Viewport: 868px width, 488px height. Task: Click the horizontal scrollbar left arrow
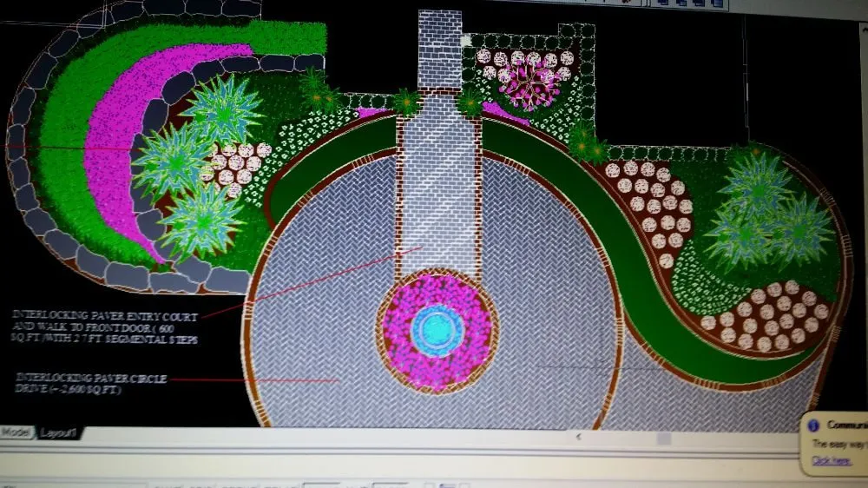[579, 438]
